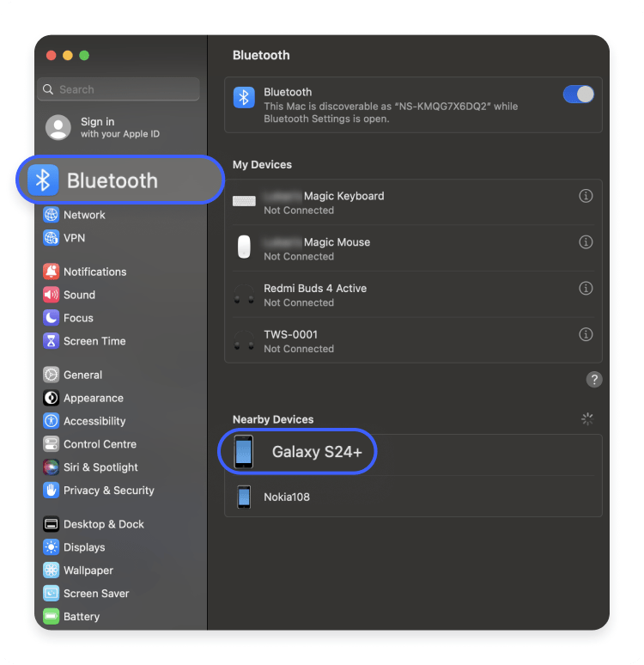Click the Displays sun icon
This screenshot has height=665, width=644.
[x=51, y=547]
